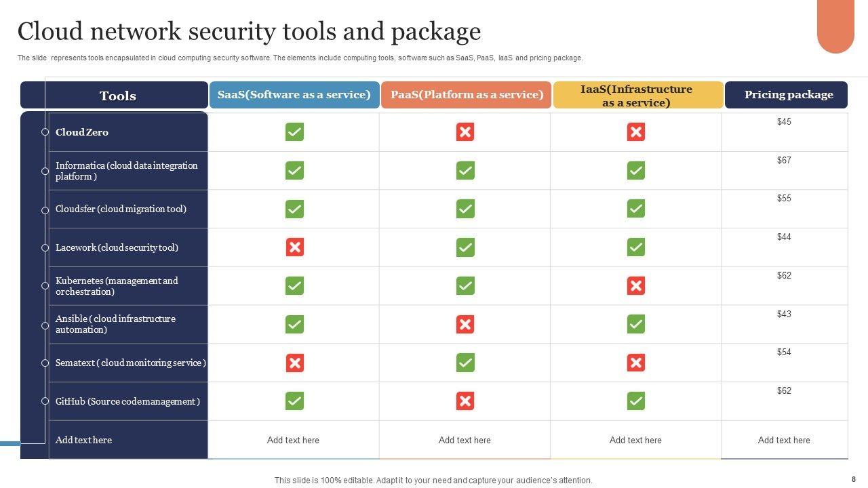Select the SaaS (Software as a service) header
The image size is (868, 488).
pyautogui.click(x=294, y=95)
